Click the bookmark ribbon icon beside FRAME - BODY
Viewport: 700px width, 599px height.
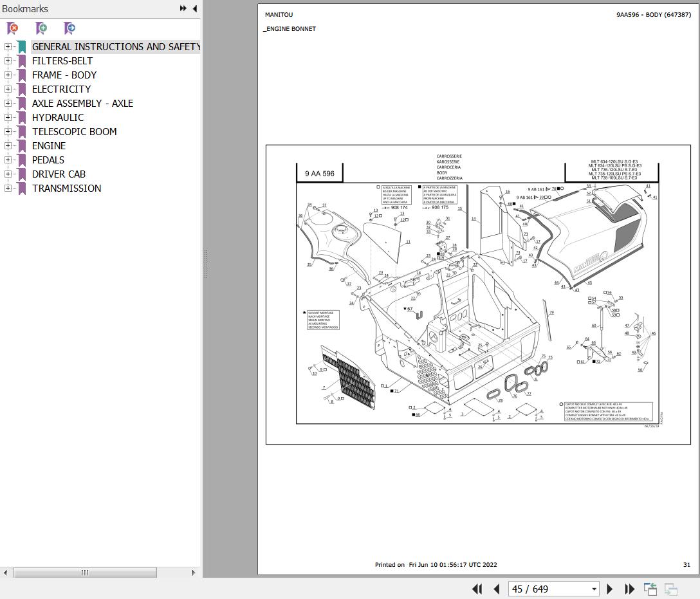[22, 75]
